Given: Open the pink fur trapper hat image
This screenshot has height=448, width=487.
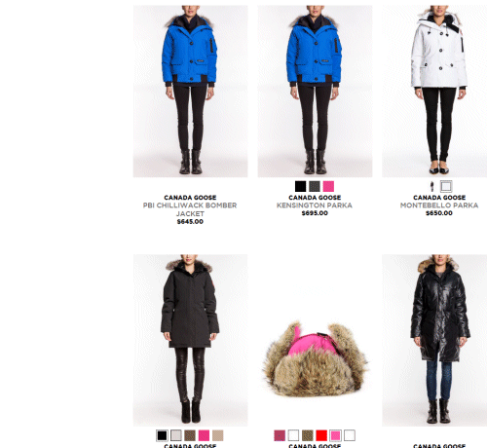Looking at the screenshot, I should [315, 358].
